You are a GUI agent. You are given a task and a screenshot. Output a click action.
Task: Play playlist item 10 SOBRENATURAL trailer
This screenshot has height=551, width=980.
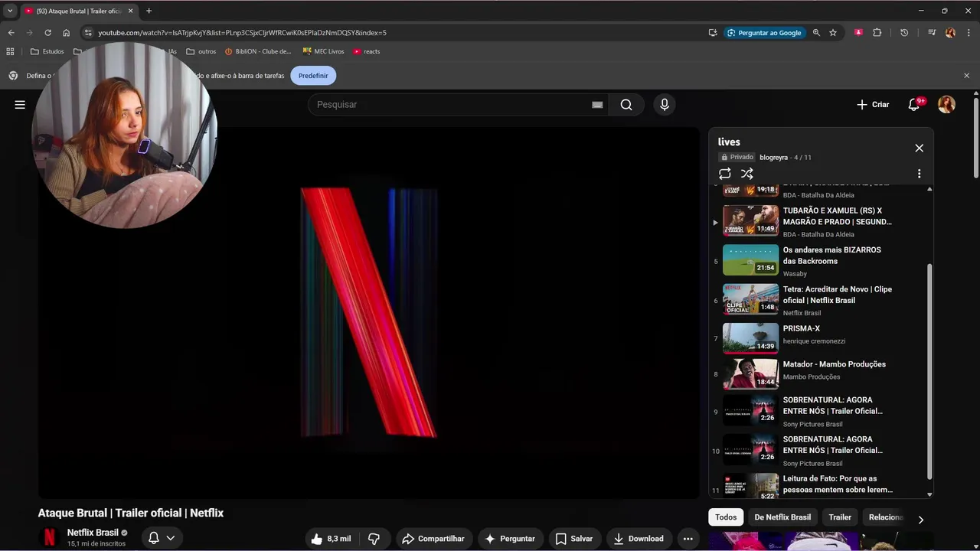(x=819, y=450)
